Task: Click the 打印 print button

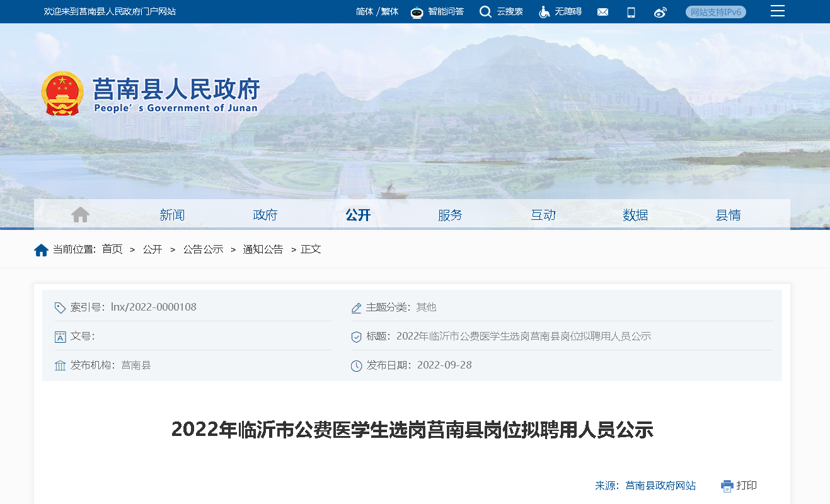Action: click(747, 486)
